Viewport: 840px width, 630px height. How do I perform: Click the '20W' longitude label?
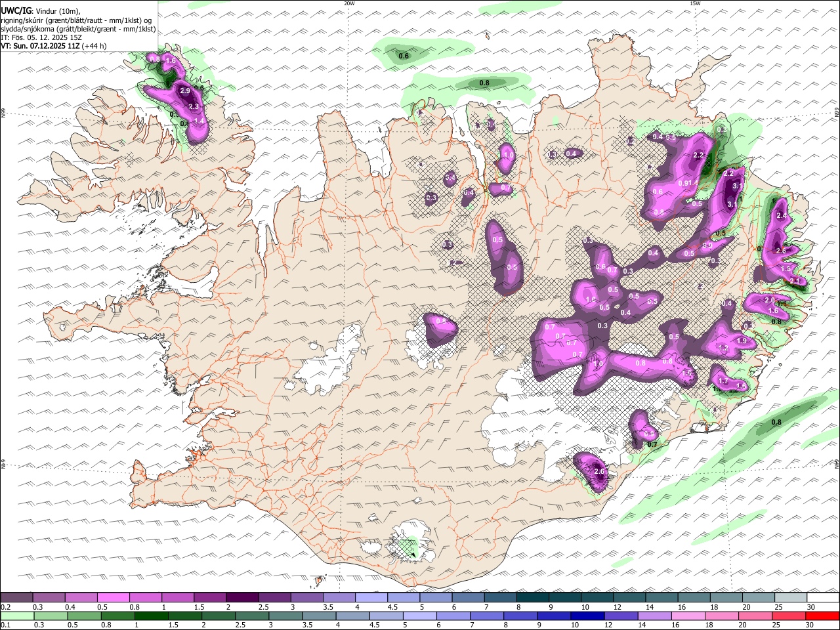[349, 3]
